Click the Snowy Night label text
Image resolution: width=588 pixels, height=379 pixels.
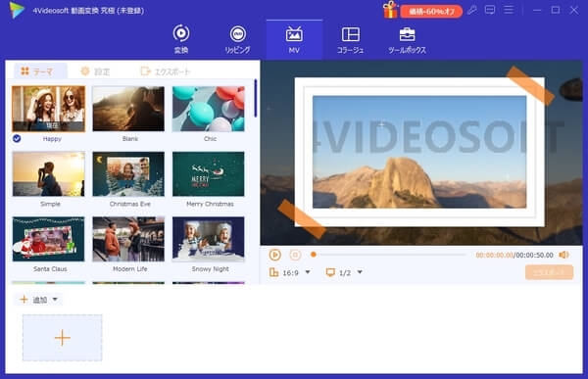pos(210,268)
